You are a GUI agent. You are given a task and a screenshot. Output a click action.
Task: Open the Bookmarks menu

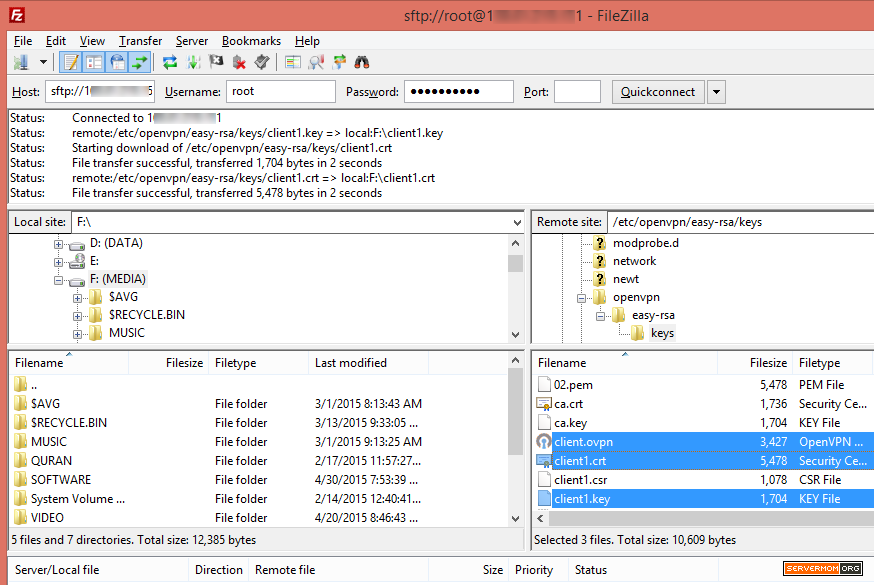point(251,41)
